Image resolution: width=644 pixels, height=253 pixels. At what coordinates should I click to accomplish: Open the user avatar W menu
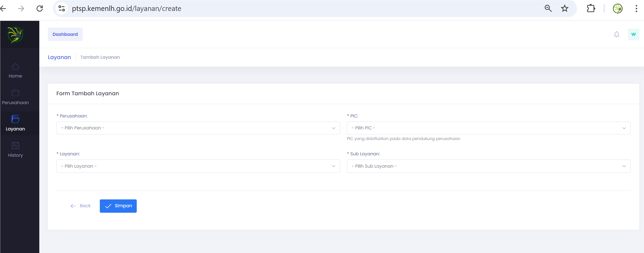[x=633, y=34]
